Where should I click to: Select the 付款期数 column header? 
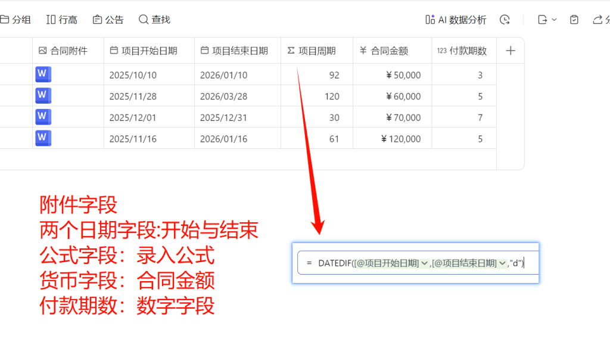(464, 51)
